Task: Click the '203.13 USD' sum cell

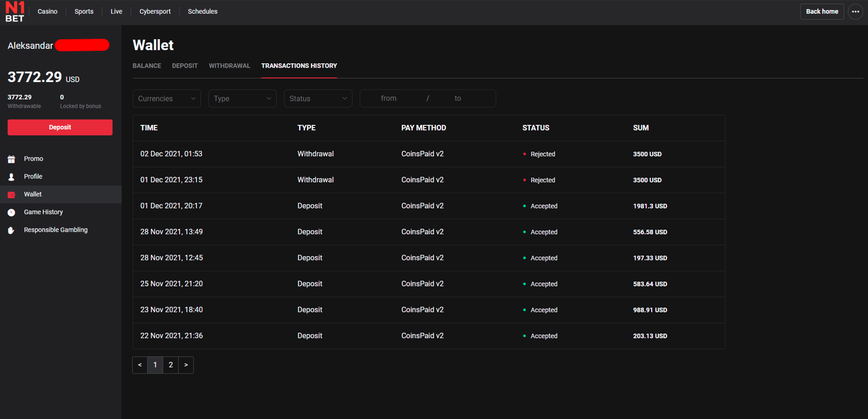Action: (x=650, y=336)
